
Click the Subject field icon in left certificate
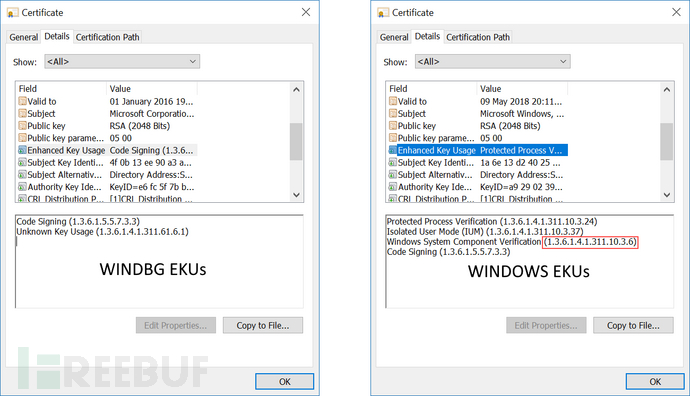[x=22, y=114]
